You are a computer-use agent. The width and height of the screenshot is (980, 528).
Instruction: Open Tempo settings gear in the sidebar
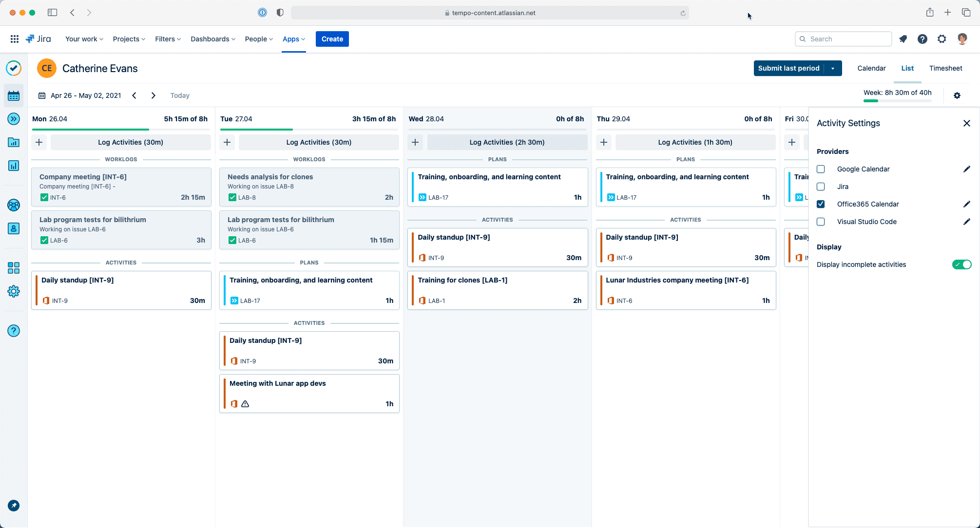point(14,291)
